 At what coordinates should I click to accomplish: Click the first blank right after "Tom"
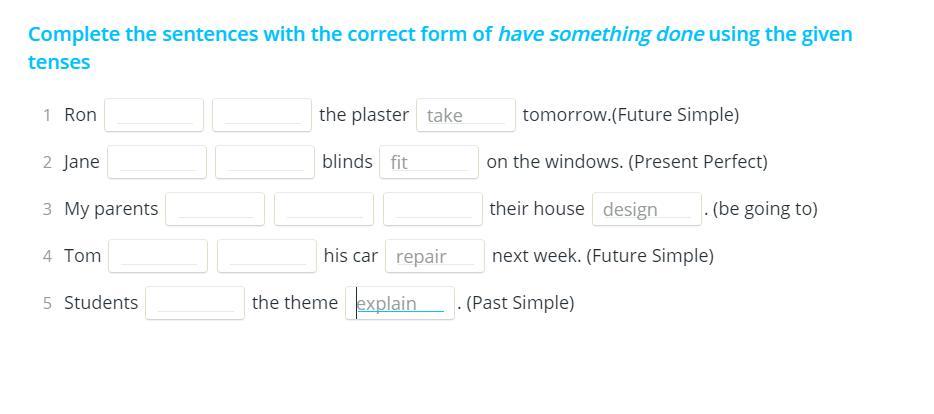pos(158,256)
